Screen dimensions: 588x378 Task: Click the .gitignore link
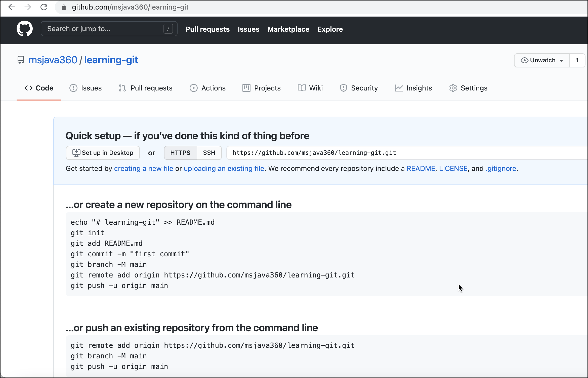pyautogui.click(x=501, y=168)
